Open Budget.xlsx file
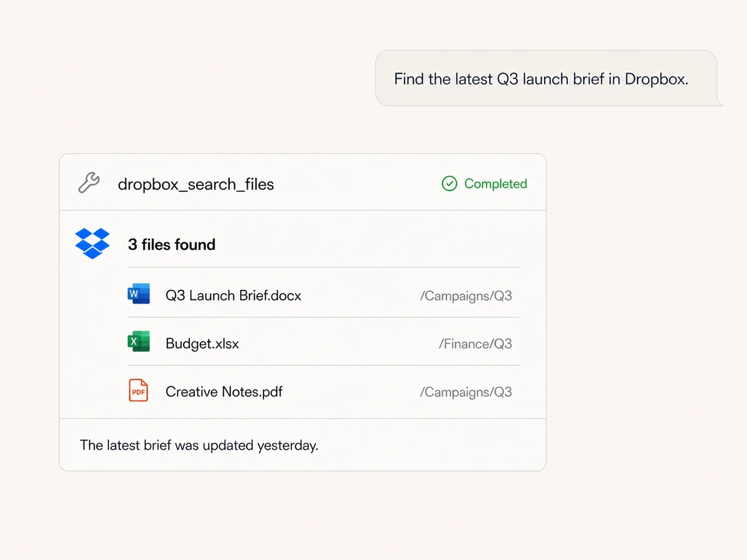This screenshot has height=560, width=747. pos(202,343)
